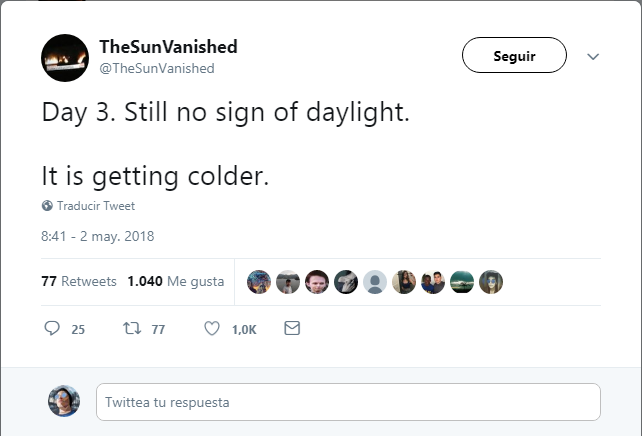Viewport: 642px width, 436px height.
Task: Click the last liker avatar in the row
Action: (x=491, y=282)
